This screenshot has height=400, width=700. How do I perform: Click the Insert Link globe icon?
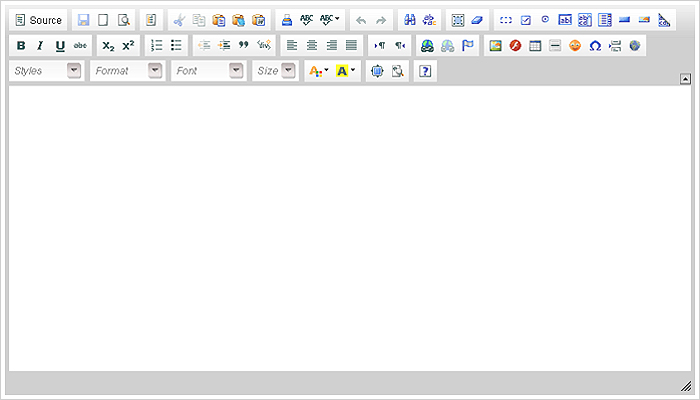[x=427, y=45]
